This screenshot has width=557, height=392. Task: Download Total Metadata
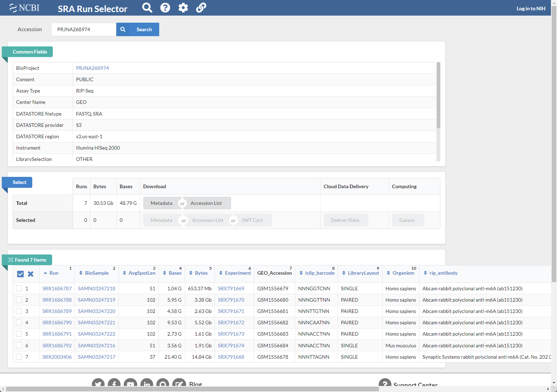(161, 203)
